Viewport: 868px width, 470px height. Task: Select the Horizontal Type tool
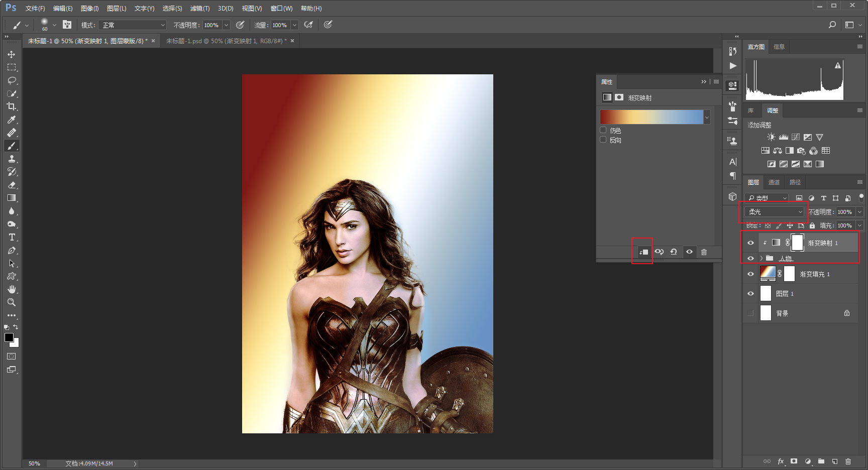tap(12, 237)
